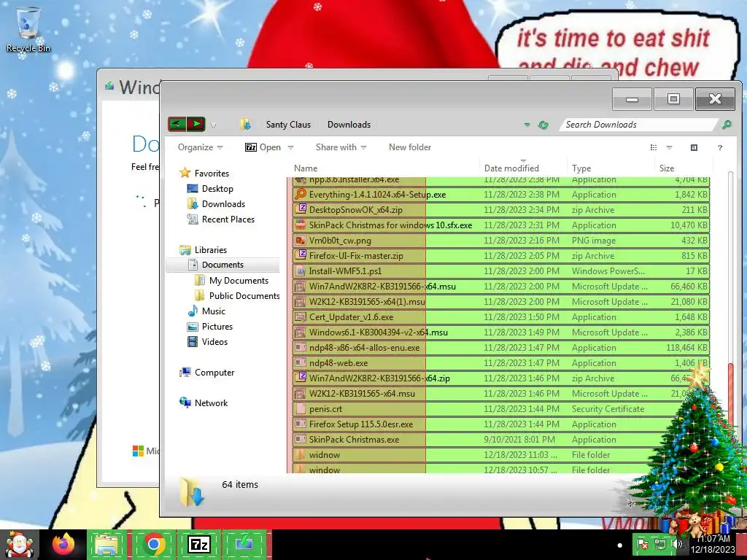Select Downloads in navigation pane

[x=216, y=204]
